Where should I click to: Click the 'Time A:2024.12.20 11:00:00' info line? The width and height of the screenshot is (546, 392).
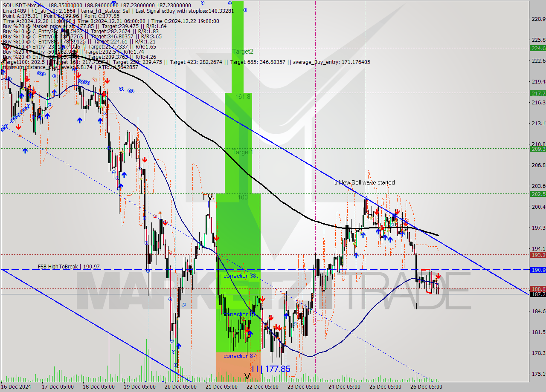(37, 21)
